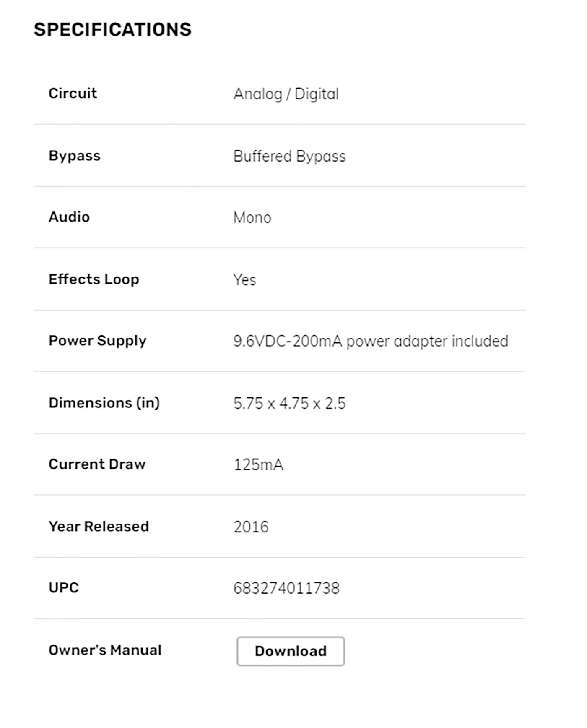The height and width of the screenshot is (728, 587).
Task: Click the Power Supply label
Action: pos(98,341)
